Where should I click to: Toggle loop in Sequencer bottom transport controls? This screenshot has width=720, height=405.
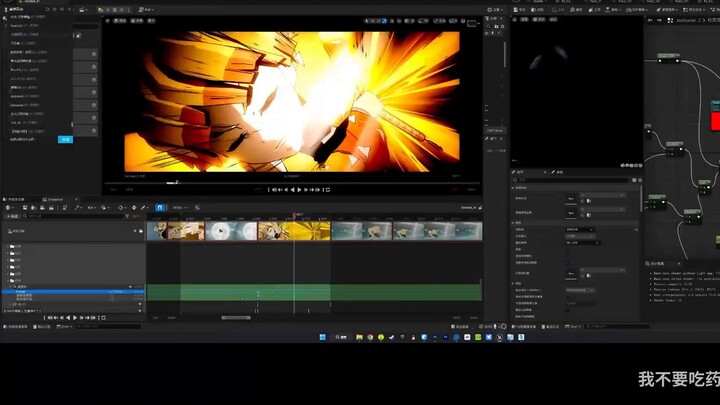(103, 318)
